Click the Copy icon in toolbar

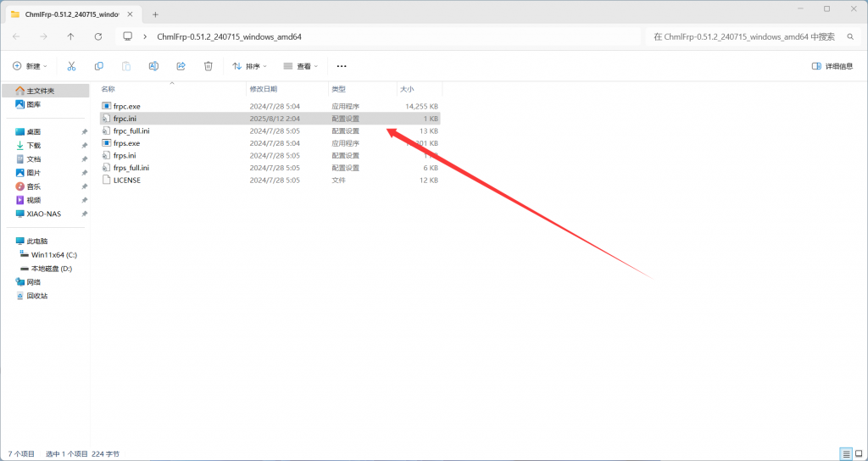click(x=99, y=66)
